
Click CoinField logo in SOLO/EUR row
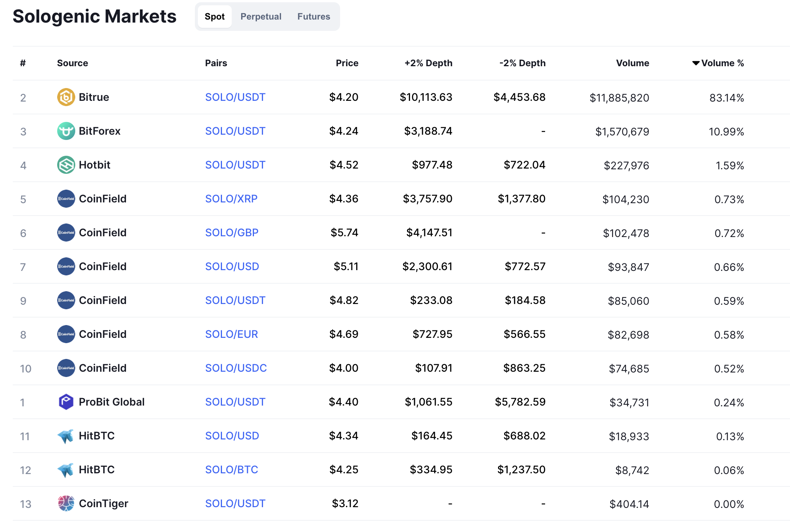[x=66, y=334]
